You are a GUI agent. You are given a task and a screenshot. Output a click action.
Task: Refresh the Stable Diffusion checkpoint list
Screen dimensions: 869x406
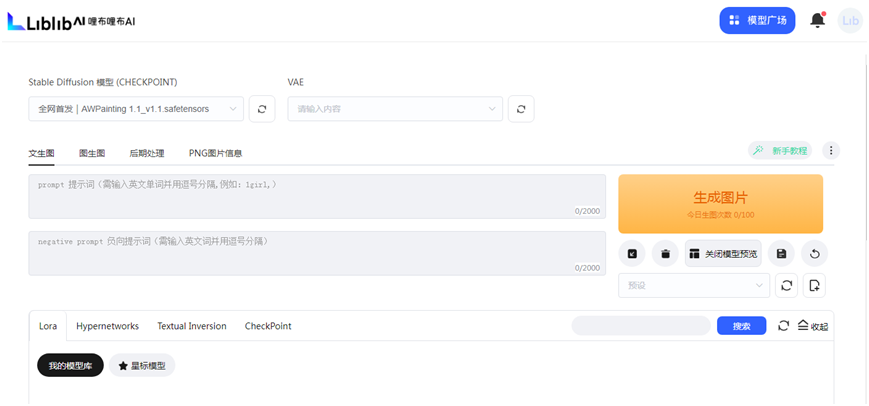[261, 108]
